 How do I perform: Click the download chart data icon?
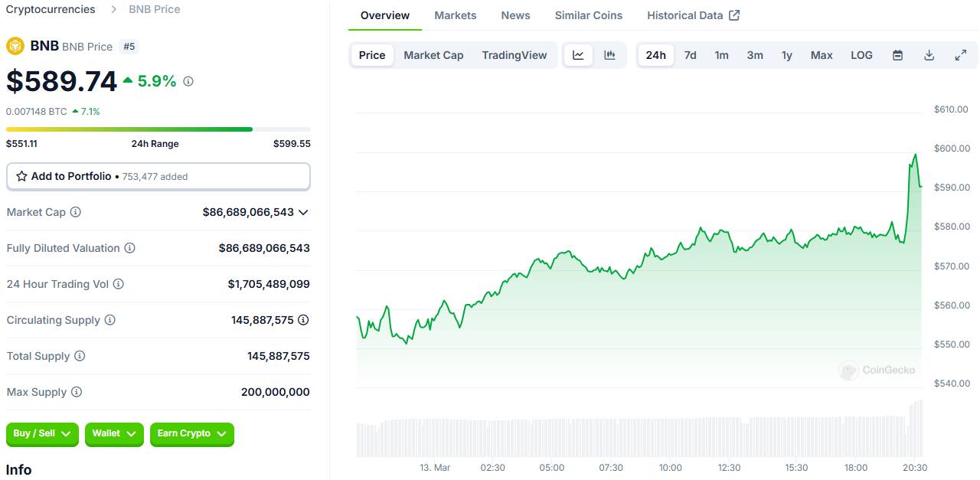point(929,55)
